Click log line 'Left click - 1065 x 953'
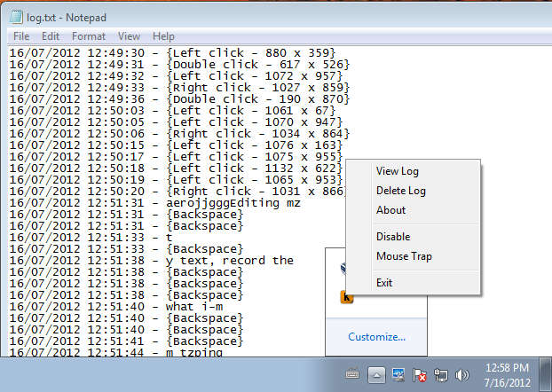Image resolution: width=552 pixels, height=392 pixels. tap(176, 180)
